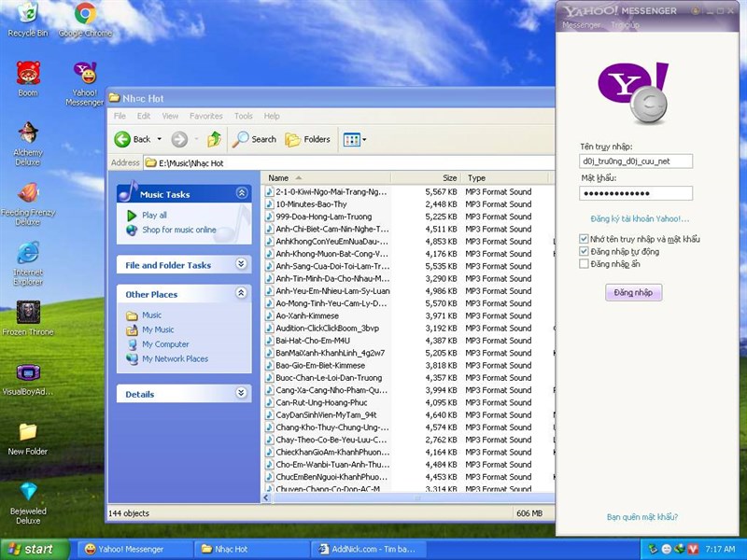Open the Forward button history dropdown arrow

(196, 139)
